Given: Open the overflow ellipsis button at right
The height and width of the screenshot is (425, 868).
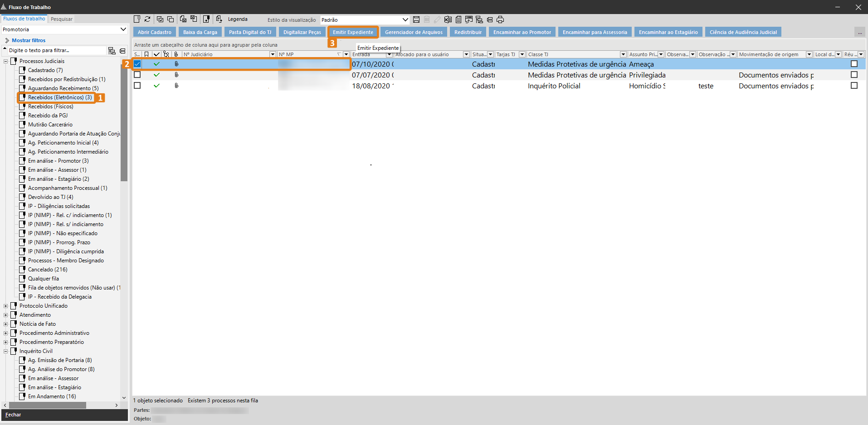Looking at the screenshot, I should click(x=859, y=32).
